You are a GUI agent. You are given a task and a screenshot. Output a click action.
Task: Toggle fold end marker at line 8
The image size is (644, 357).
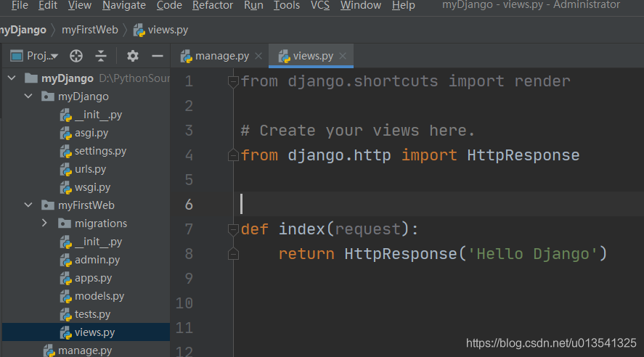233,254
